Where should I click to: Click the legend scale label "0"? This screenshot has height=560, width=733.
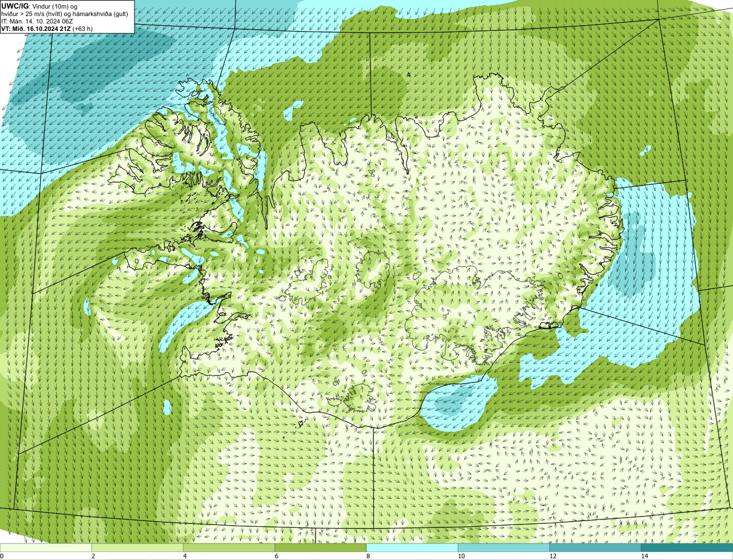2,556
